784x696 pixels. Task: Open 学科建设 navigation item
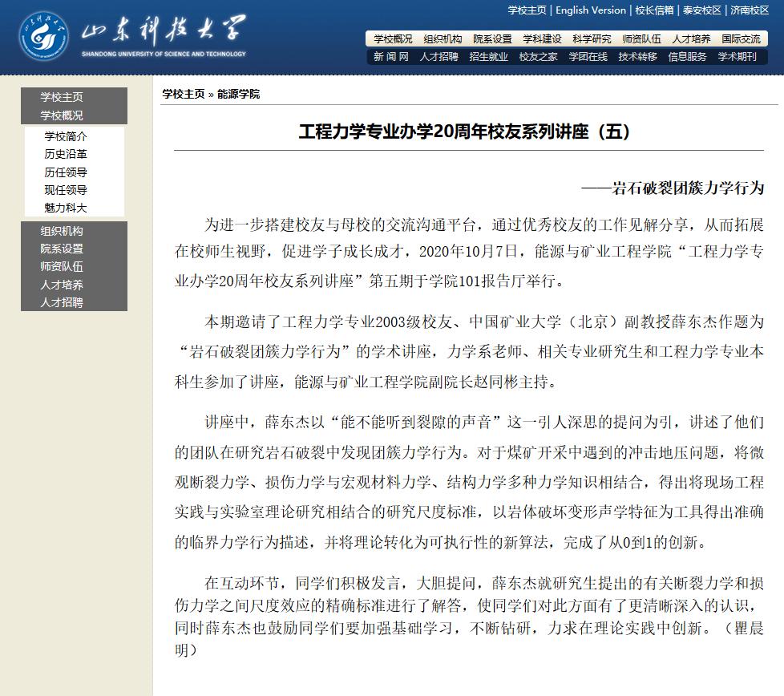tap(542, 39)
